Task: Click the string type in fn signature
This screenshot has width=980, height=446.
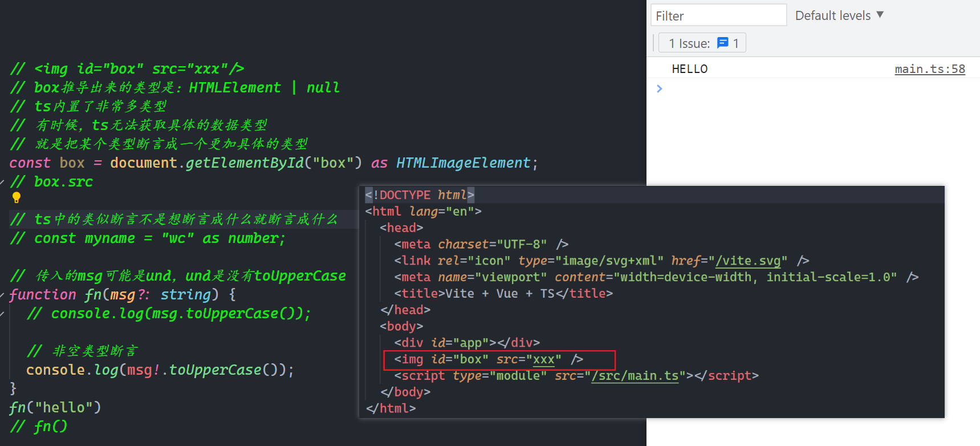Action: click(186, 295)
